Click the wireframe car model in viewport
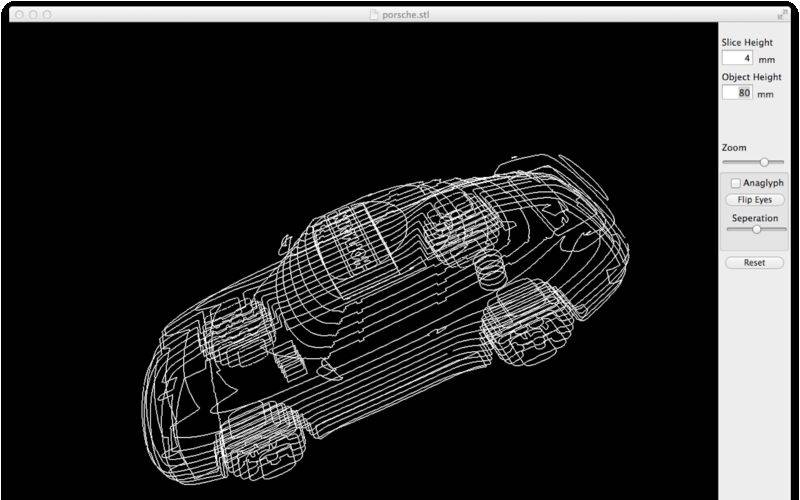Screen dimensions: 800x500 385,319
